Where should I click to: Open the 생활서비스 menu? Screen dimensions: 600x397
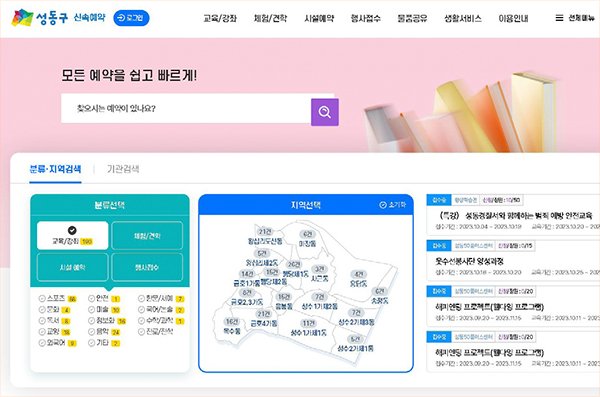coord(463,18)
